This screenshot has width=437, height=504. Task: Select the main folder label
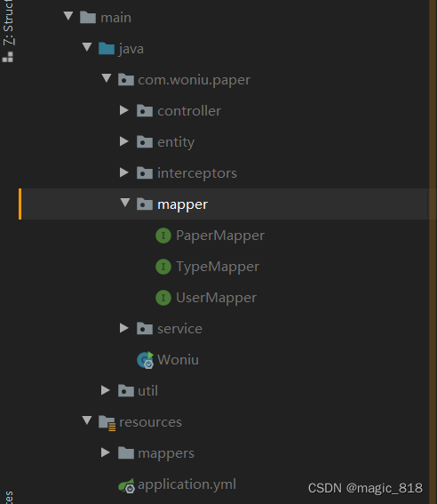[116, 18]
